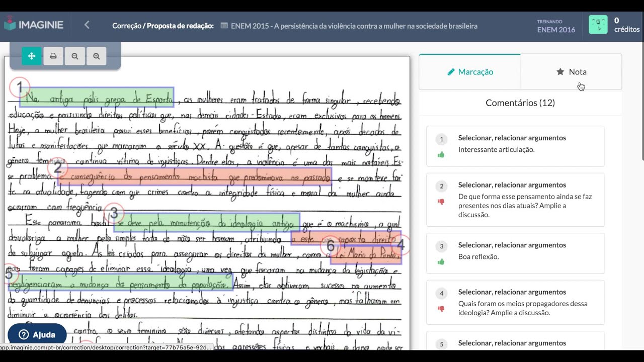The height and width of the screenshot is (362, 644).
Task: Open the Ajuda help button
Action: pos(37,335)
